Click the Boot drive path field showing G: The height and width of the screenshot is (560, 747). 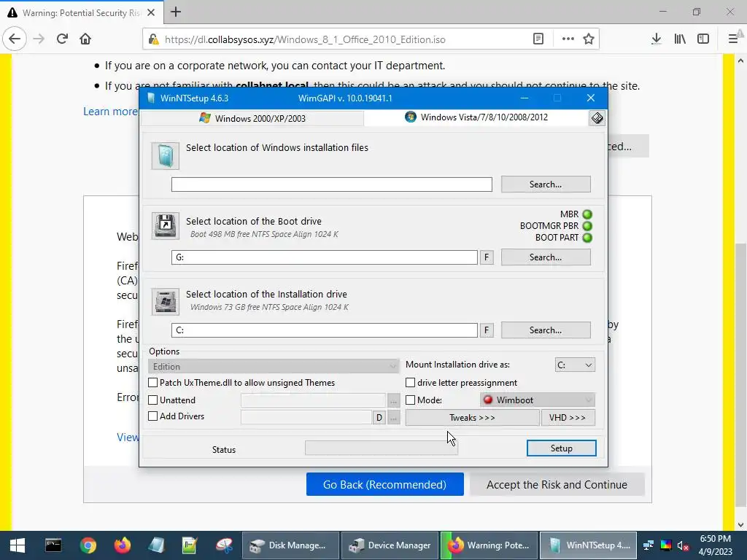pyautogui.click(x=325, y=257)
